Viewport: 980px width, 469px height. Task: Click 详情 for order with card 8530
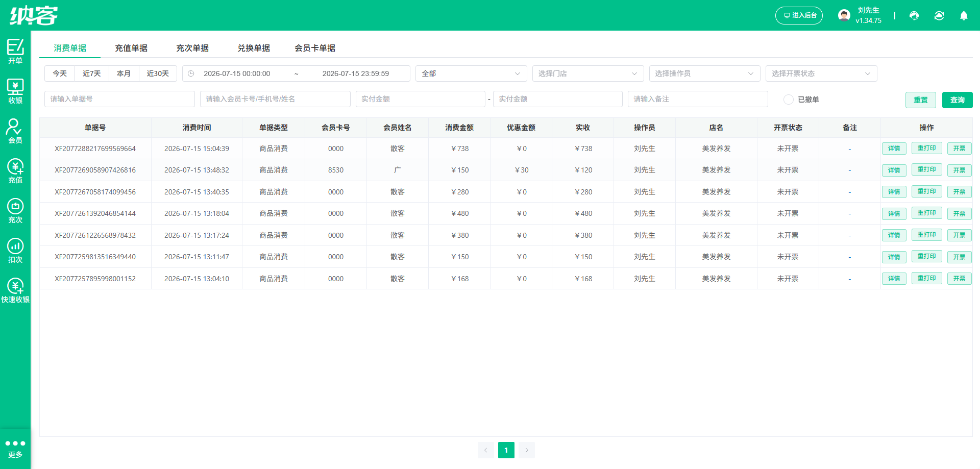pyautogui.click(x=894, y=170)
